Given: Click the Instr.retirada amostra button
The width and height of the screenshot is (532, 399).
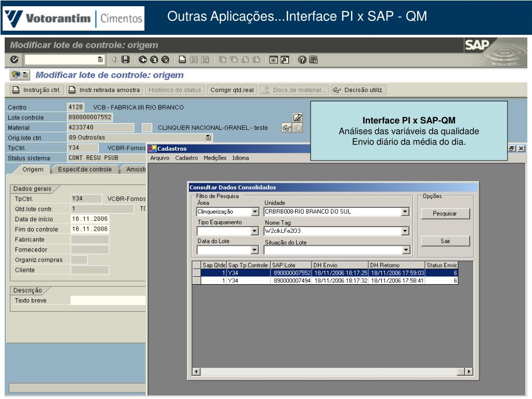Looking at the screenshot, I should coord(105,90).
